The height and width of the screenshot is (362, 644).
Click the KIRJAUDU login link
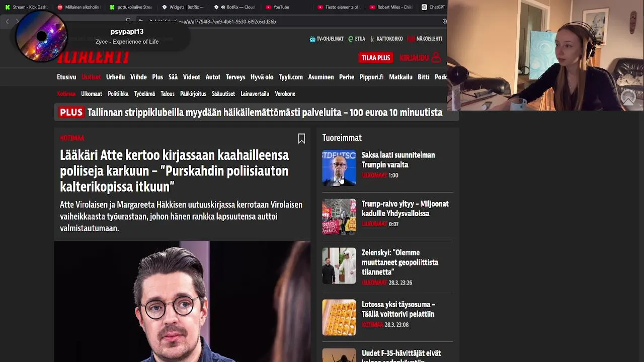coord(414,58)
